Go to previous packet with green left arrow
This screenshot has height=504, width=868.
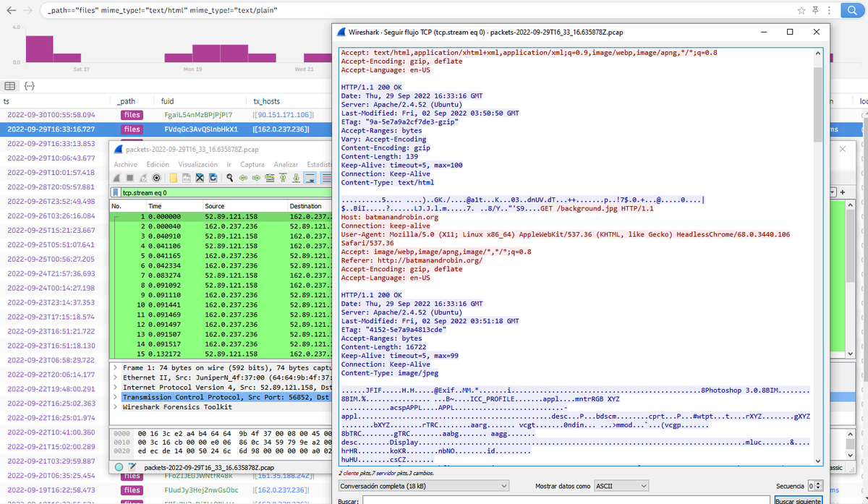click(x=243, y=177)
